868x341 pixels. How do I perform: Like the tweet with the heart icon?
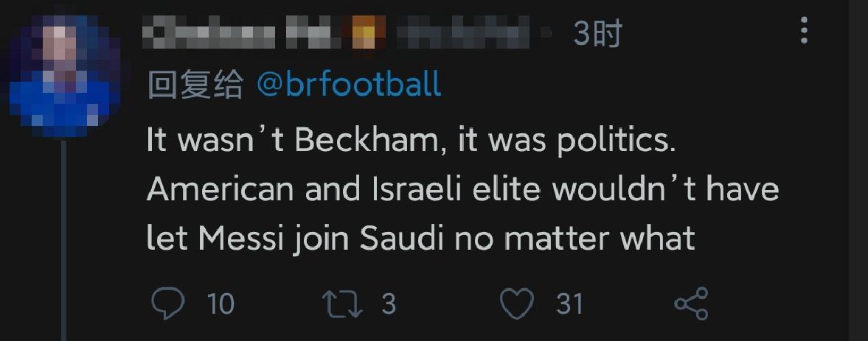516,303
